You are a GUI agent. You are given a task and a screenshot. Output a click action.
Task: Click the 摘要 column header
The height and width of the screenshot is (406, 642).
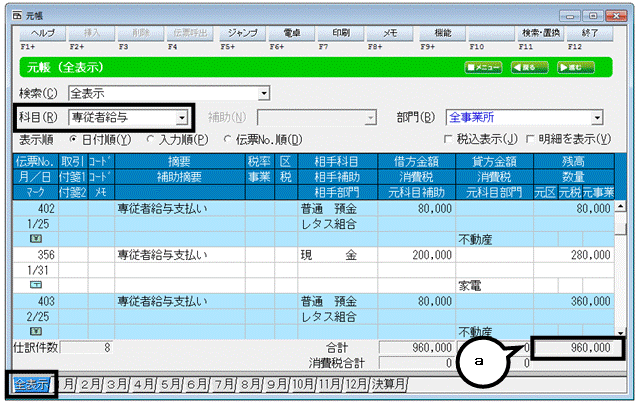(x=180, y=162)
